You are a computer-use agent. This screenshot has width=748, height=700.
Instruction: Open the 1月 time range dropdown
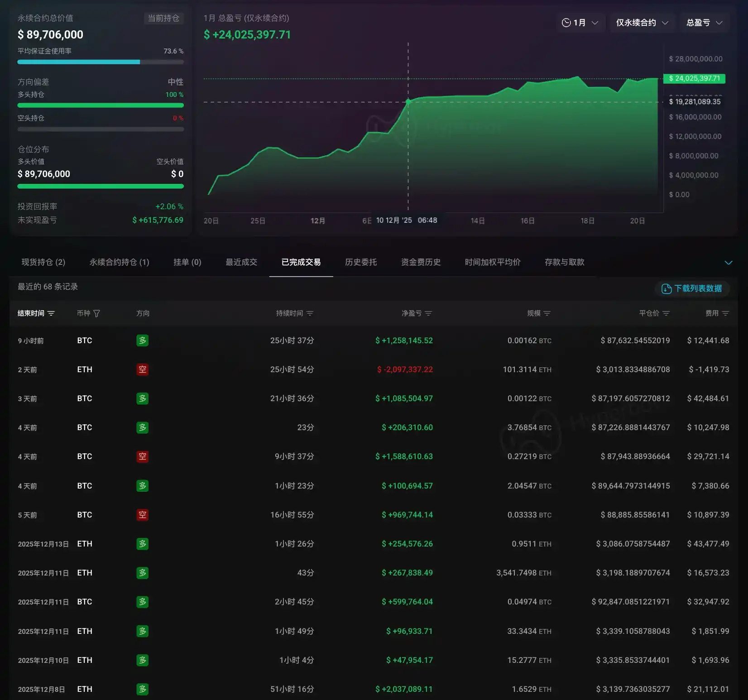(581, 22)
